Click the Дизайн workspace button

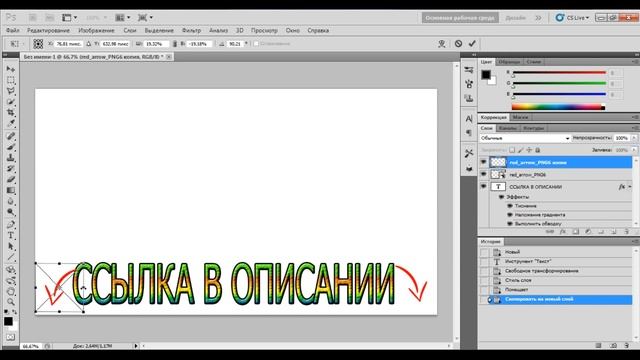pyautogui.click(x=516, y=18)
